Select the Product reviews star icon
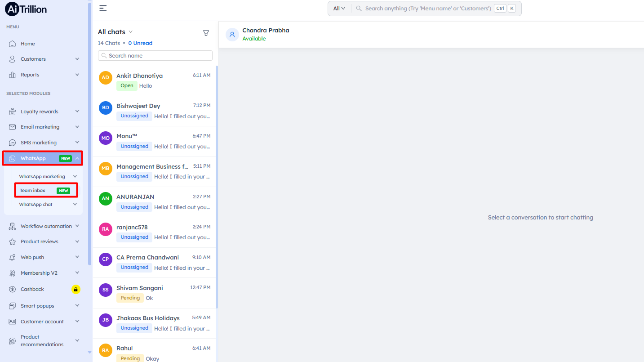Viewport: 644px width, 362px height. (13, 241)
